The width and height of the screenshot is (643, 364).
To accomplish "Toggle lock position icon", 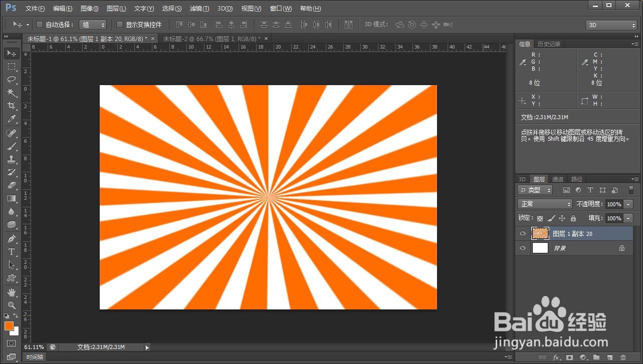I will pyautogui.click(x=562, y=218).
